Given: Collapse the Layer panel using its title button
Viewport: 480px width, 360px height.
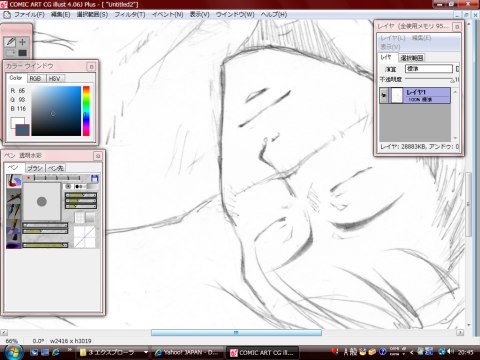Looking at the screenshot, I should pyautogui.click(x=457, y=26).
